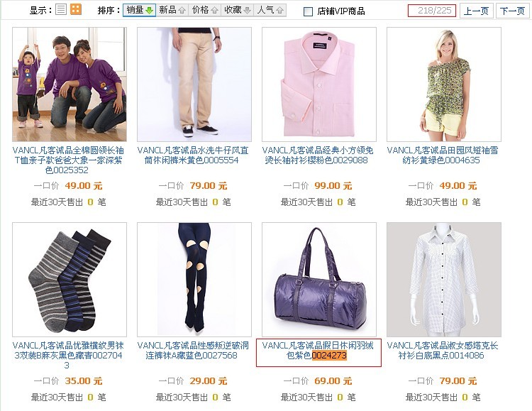Image resolution: width=532 pixels, height=411 pixels.
Task: Go to next page with 下一页
Action: coord(513,11)
